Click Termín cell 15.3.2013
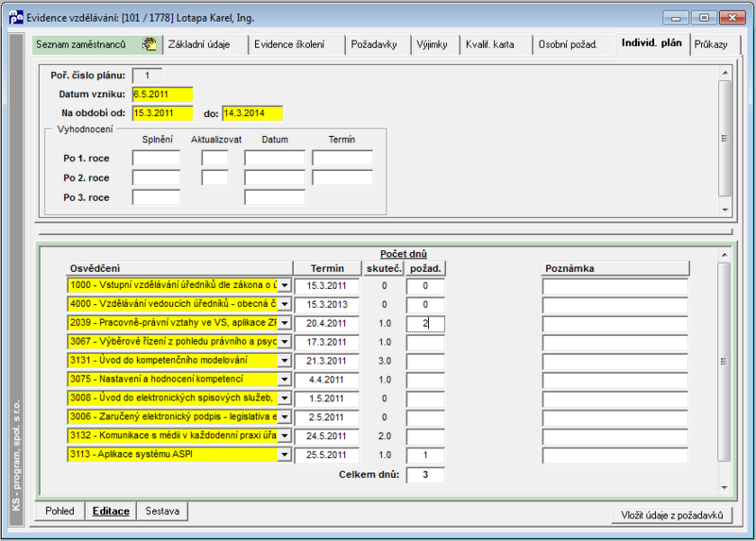The image size is (756, 541). pos(327,304)
